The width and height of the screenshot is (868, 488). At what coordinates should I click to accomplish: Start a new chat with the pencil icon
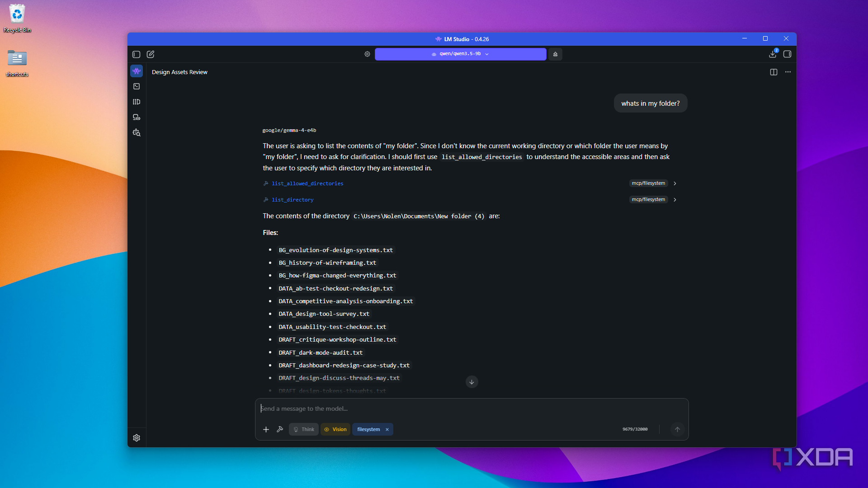click(x=151, y=54)
